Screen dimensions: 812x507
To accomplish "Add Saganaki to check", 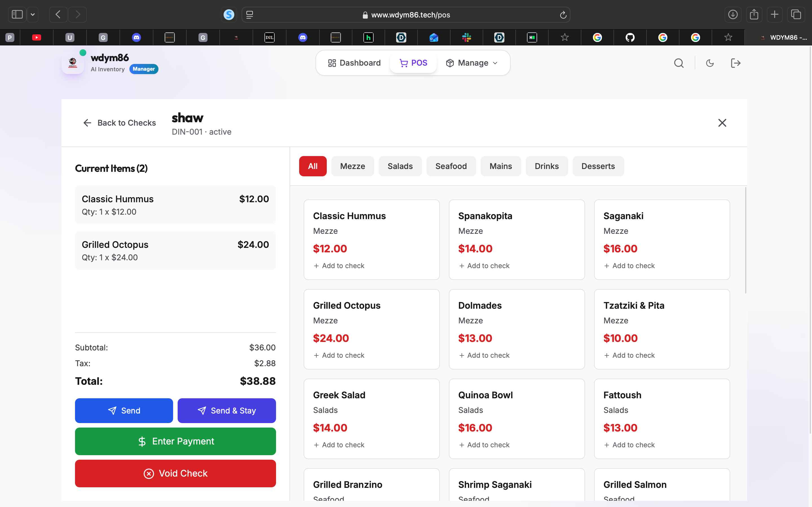I will [629, 266].
